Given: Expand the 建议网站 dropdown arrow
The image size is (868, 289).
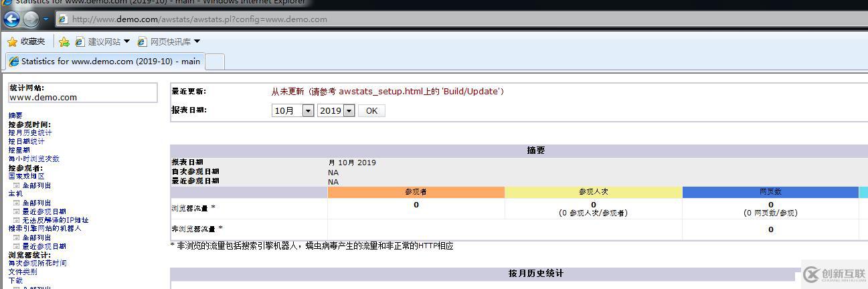Looking at the screenshot, I should pos(127,41).
